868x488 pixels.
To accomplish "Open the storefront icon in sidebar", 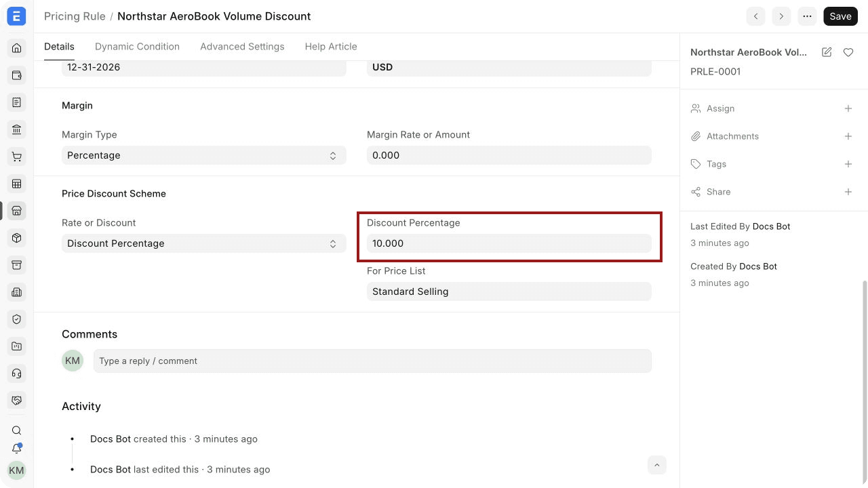I will (x=17, y=211).
